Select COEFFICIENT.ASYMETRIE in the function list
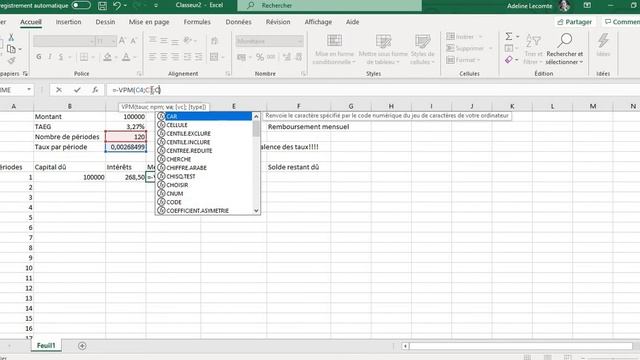The image size is (640, 360). pos(204,211)
